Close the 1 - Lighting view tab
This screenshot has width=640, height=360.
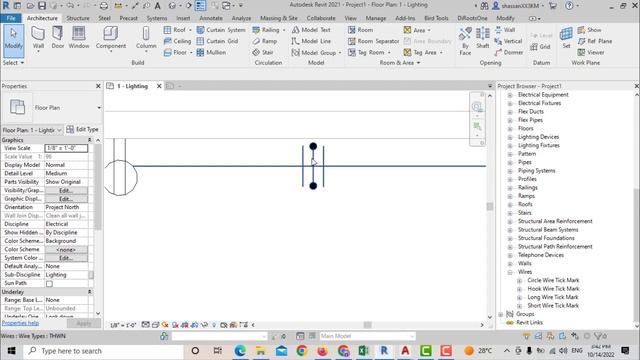click(x=159, y=86)
